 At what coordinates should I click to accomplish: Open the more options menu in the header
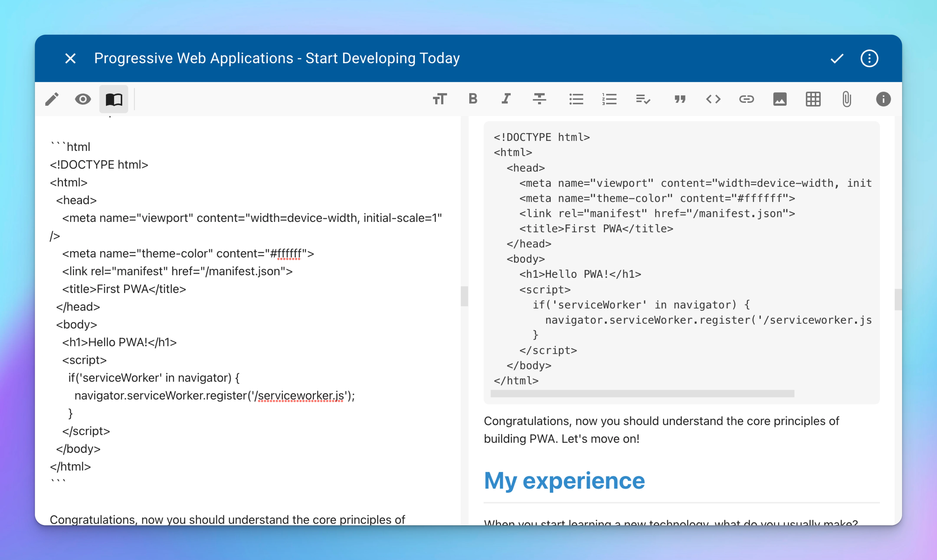(x=870, y=59)
